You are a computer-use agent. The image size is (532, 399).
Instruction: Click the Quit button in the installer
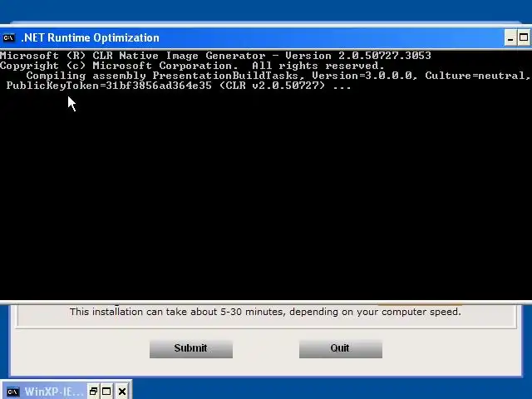pyautogui.click(x=340, y=348)
